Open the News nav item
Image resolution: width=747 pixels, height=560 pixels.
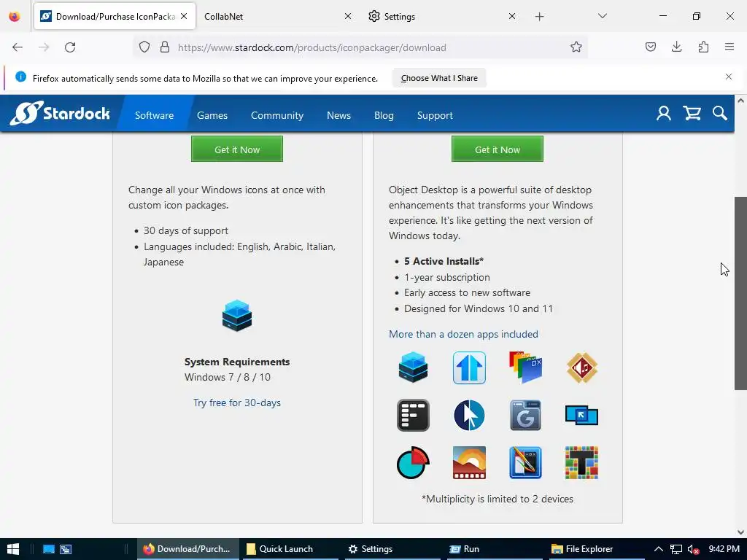338,115
